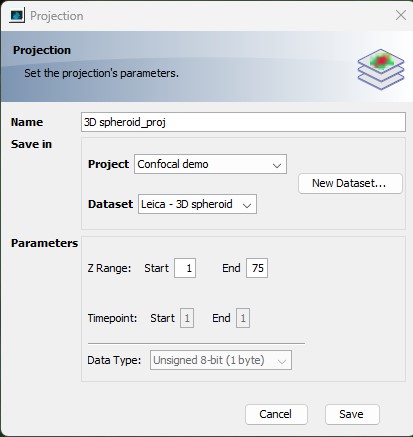This screenshot has height=437, width=413.
Task: Open the Data Type dropdown
Action: pyautogui.click(x=221, y=360)
